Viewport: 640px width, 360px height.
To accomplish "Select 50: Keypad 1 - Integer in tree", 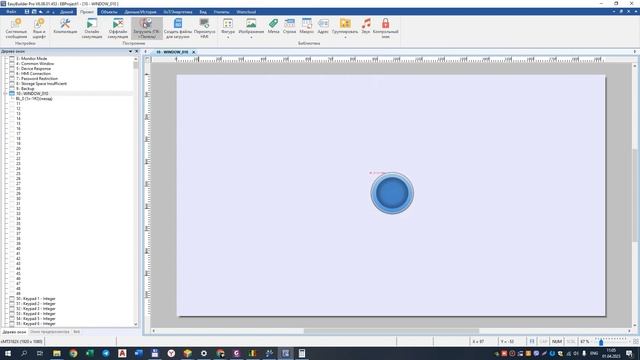I will pyautogui.click(x=36, y=299).
